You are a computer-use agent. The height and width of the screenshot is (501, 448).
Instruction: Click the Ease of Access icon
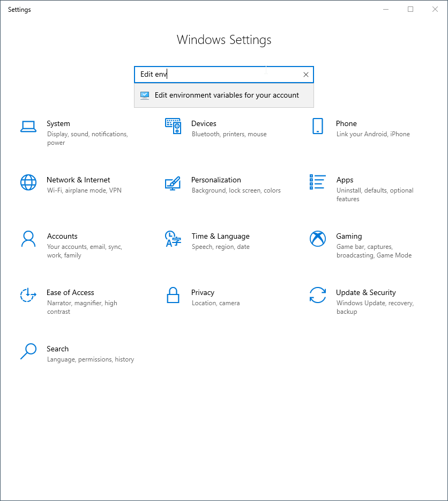pyautogui.click(x=28, y=295)
